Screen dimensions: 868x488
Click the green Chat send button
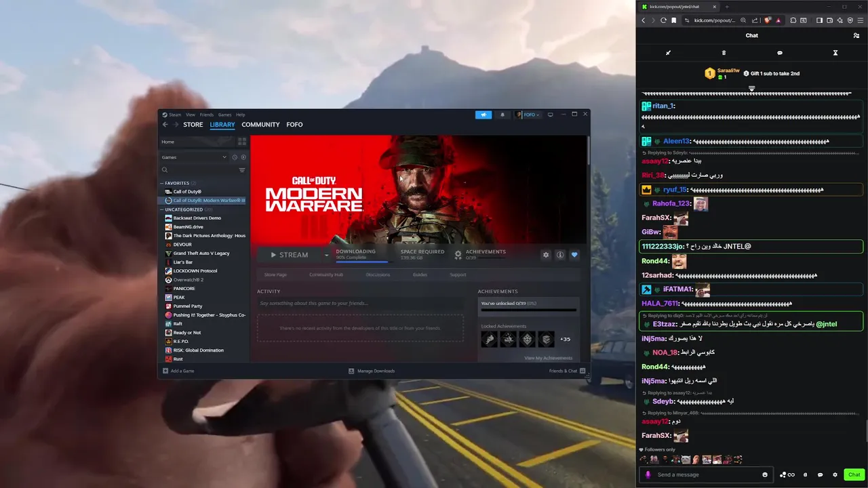coord(854,474)
